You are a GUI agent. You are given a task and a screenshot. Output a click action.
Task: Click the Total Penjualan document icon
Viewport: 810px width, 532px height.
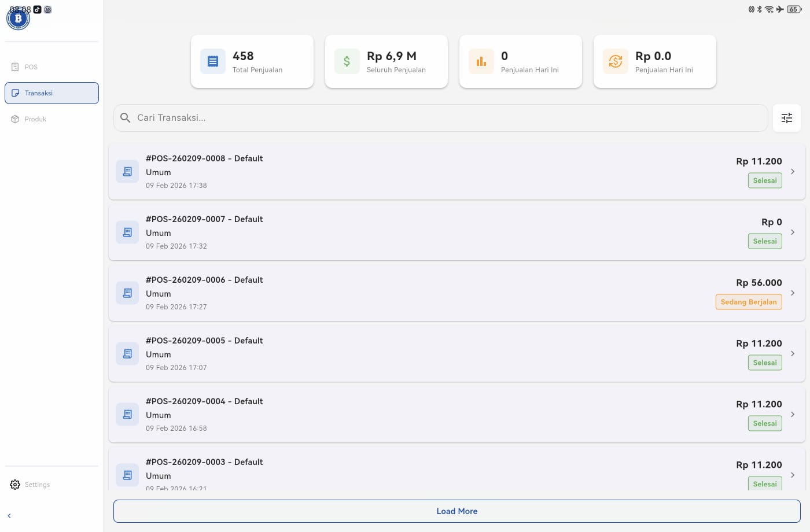click(x=213, y=61)
